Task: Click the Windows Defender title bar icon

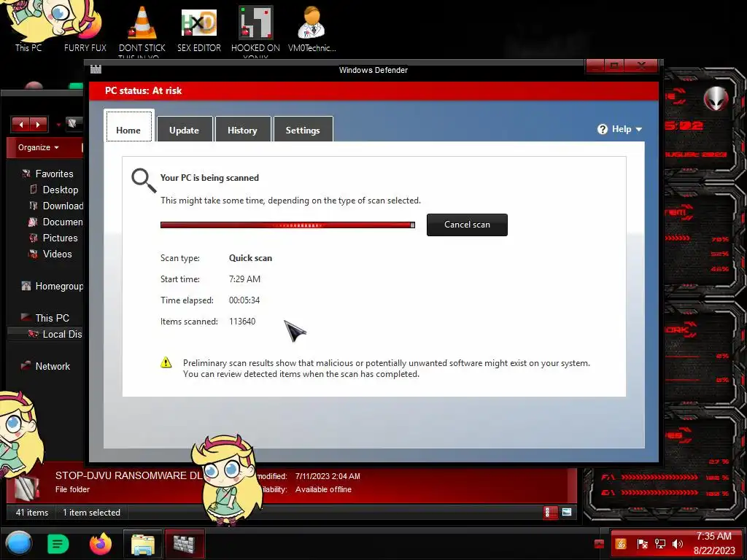Action: [96, 69]
